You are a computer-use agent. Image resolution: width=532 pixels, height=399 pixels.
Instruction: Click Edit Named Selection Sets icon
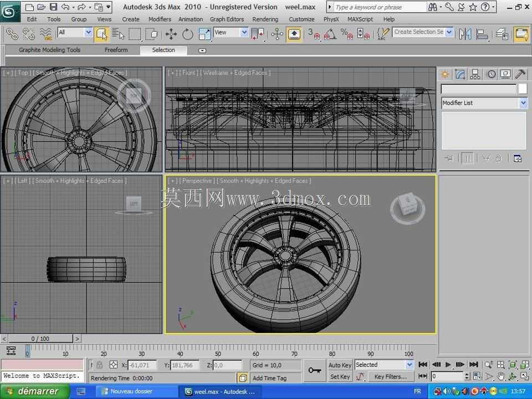click(383, 34)
